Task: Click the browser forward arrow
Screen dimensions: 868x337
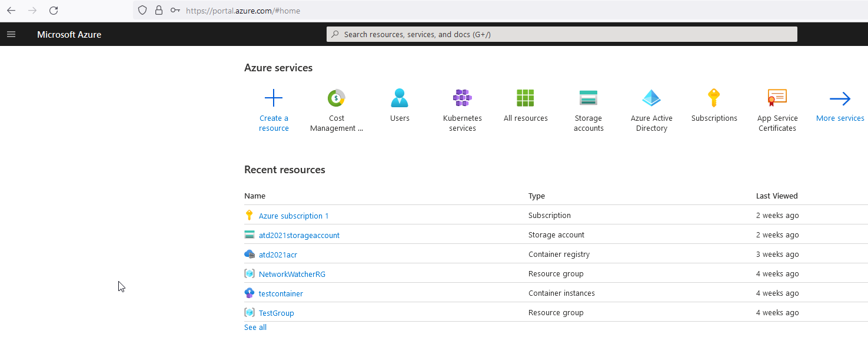Action: pos(32,11)
